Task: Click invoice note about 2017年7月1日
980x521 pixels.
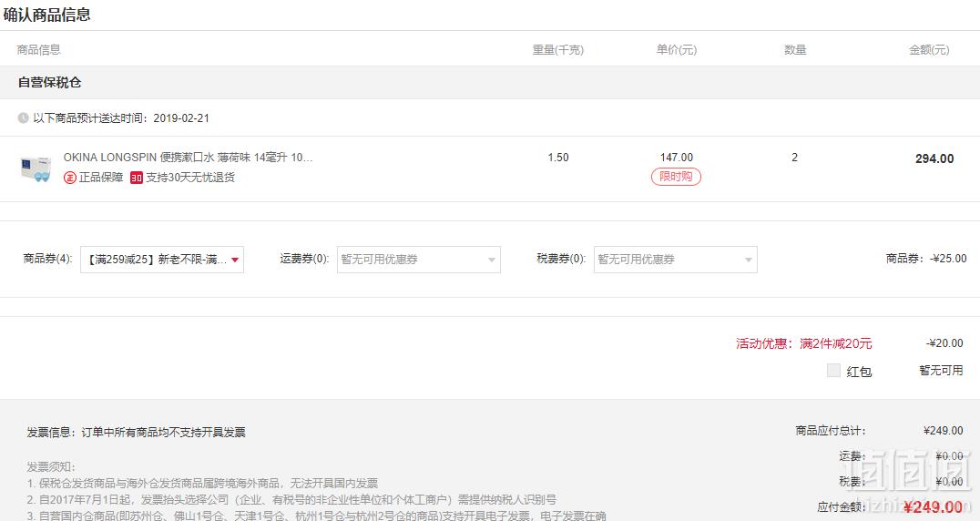Action: click(291, 500)
